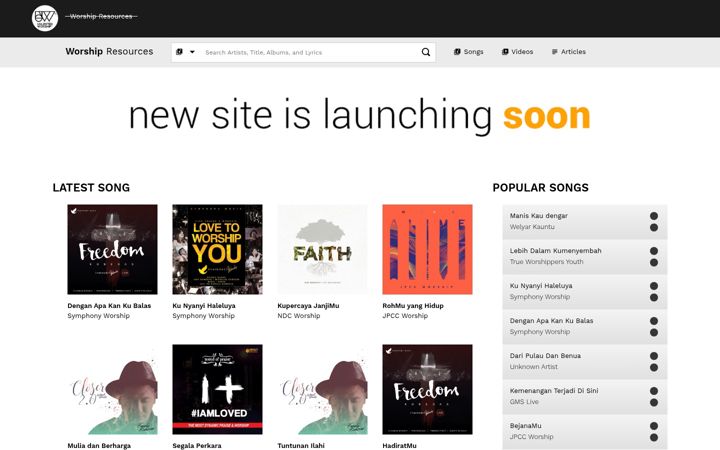The image size is (720, 450).
Task: Click True Worshippers Youth artist name
Action: pyautogui.click(x=546, y=262)
